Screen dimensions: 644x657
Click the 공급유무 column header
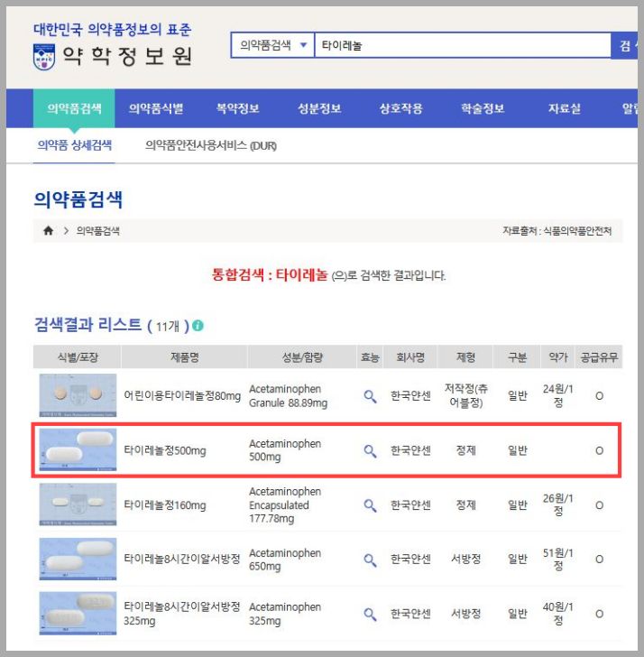pyautogui.click(x=599, y=357)
